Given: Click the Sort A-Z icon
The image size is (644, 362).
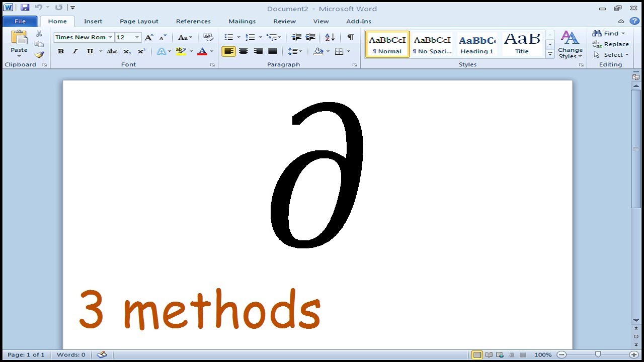Looking at the screenshot, I should 330,37.
